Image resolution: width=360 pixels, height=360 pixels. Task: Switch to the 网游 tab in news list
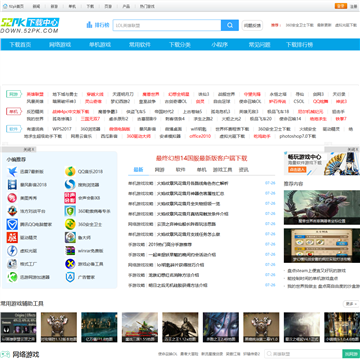tap(159, 170)
